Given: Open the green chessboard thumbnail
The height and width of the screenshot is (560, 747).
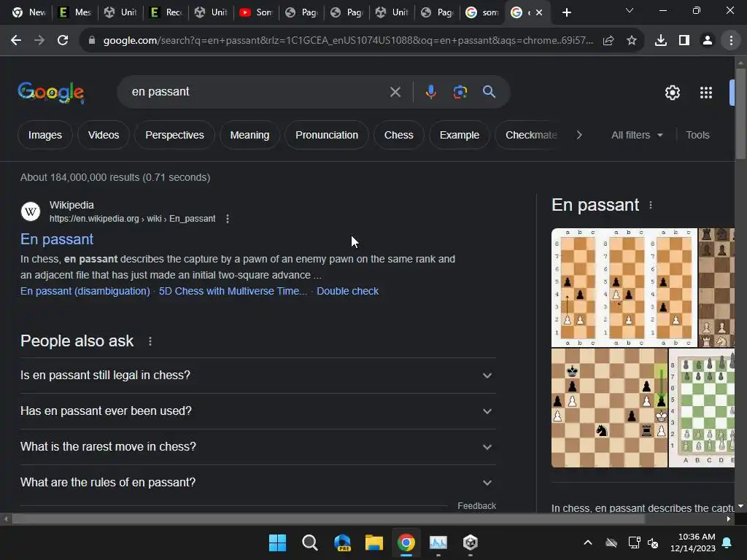Looking at the screenshot, I should click(702, 408).
